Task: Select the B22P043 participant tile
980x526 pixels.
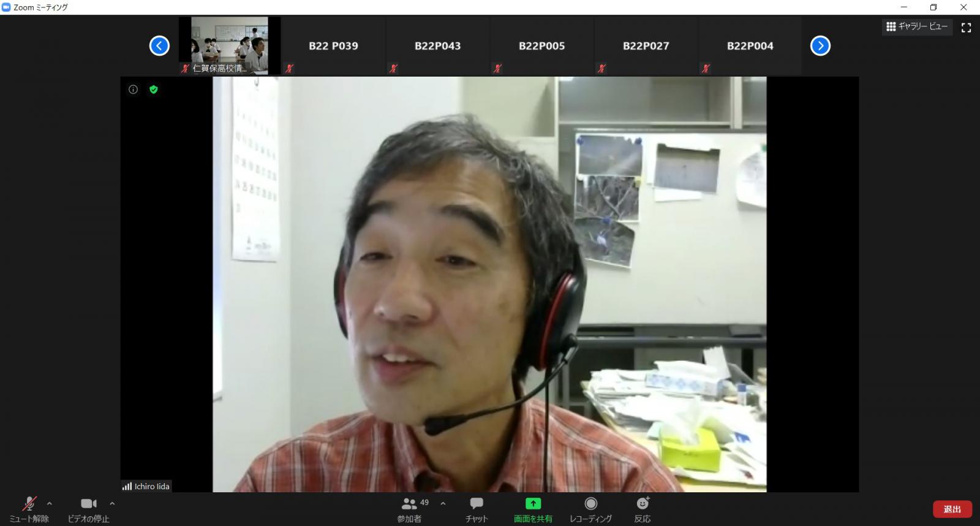Action: (437, 46)
